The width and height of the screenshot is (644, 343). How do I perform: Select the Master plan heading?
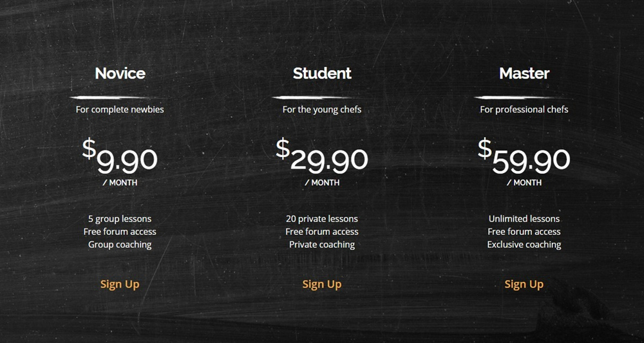524,73
